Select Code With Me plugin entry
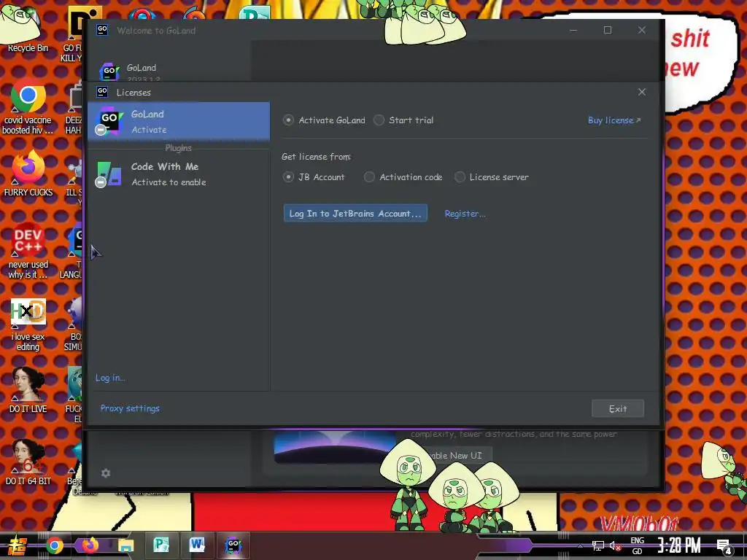 pos(179,174)
